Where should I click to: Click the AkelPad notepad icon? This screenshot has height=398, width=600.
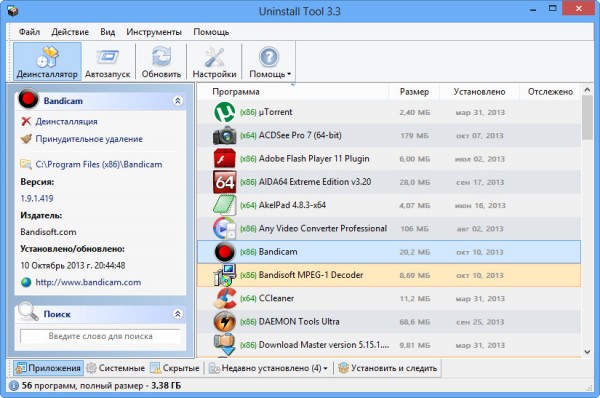tap(225, 205)
